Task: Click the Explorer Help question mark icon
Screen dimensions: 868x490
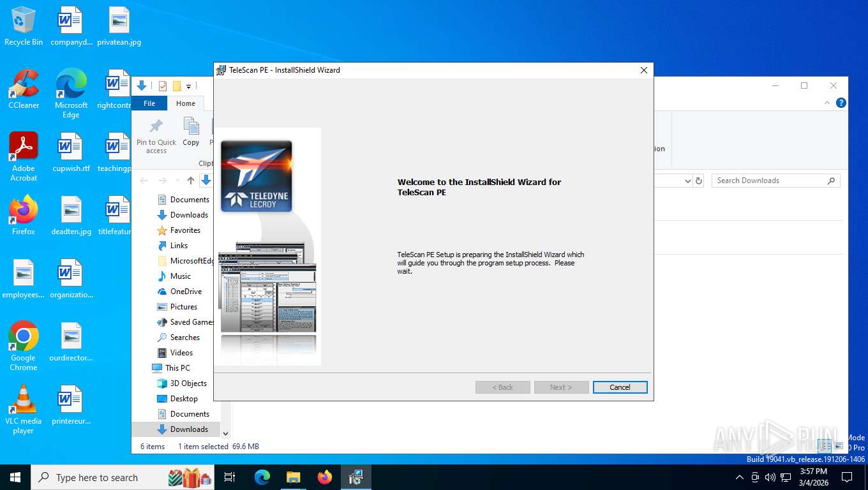Action: 841,103
